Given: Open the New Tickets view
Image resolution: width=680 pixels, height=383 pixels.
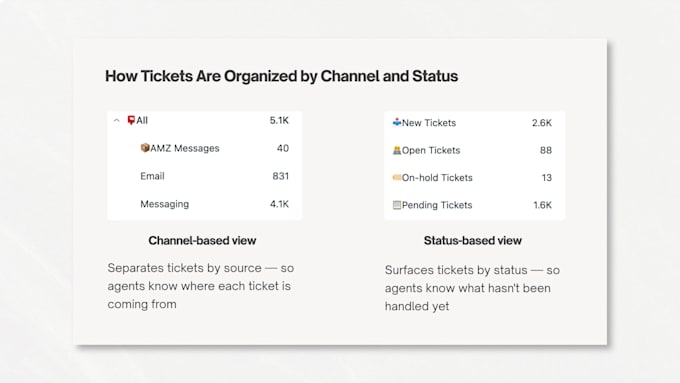Looking at the screenshot, I should (x=474, y=123).
